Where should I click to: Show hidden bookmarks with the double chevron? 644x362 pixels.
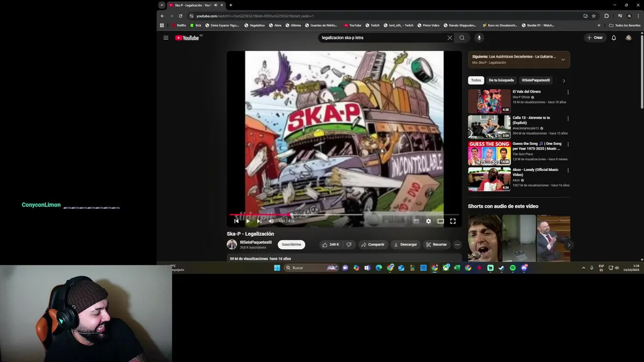click(599, 25)
